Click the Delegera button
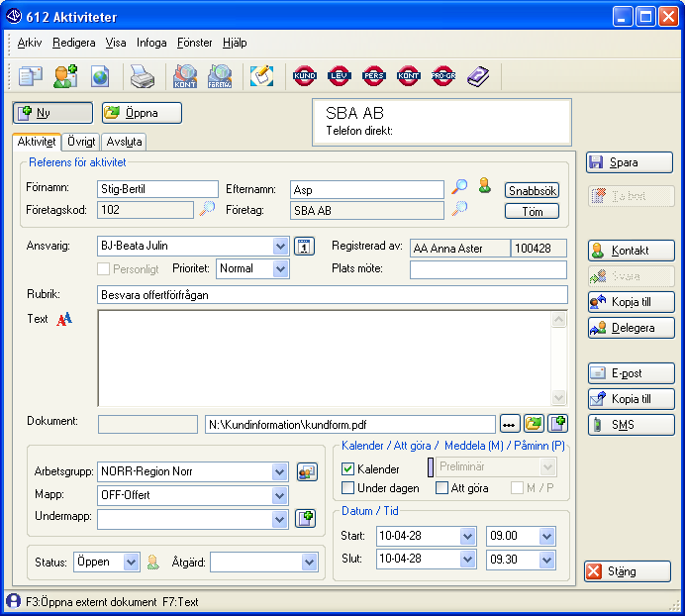This screenshot has width=685, height=616. pyautogui.click(x=632, y=328)
